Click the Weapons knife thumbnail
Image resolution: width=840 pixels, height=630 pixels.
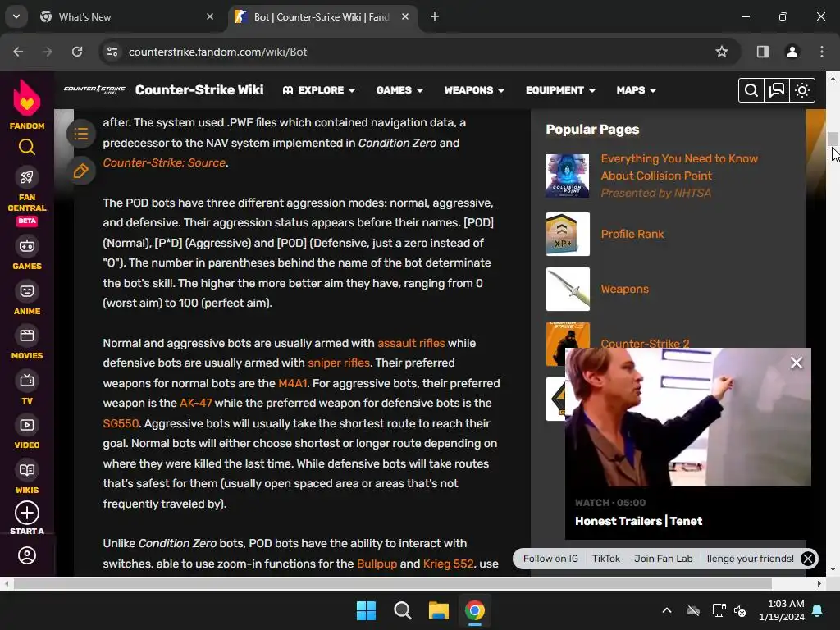point(568,290)
